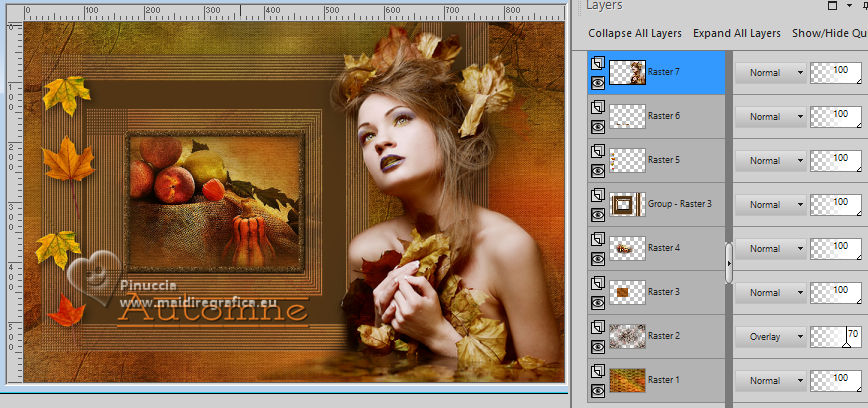The width and height of the screenshot is (868, 408).
Task: Click the Raster 2 layer type icon
Action: [x=597, y=328]
